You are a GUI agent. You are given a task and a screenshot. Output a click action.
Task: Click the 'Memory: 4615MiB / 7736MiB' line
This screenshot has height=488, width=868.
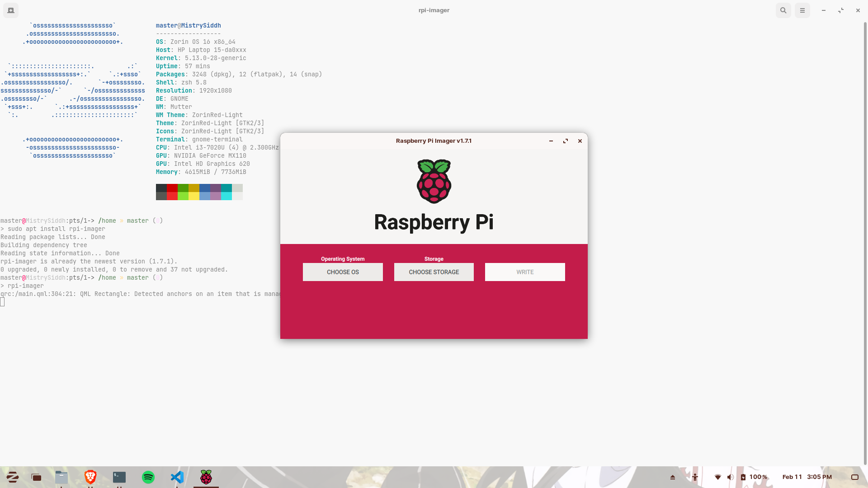[x=201, y=172]
